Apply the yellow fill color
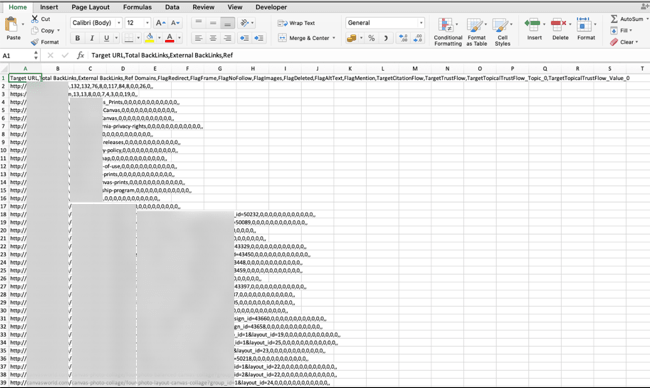Image resolution: width=650 pixels, height=388 pixels. click(150, 38)
